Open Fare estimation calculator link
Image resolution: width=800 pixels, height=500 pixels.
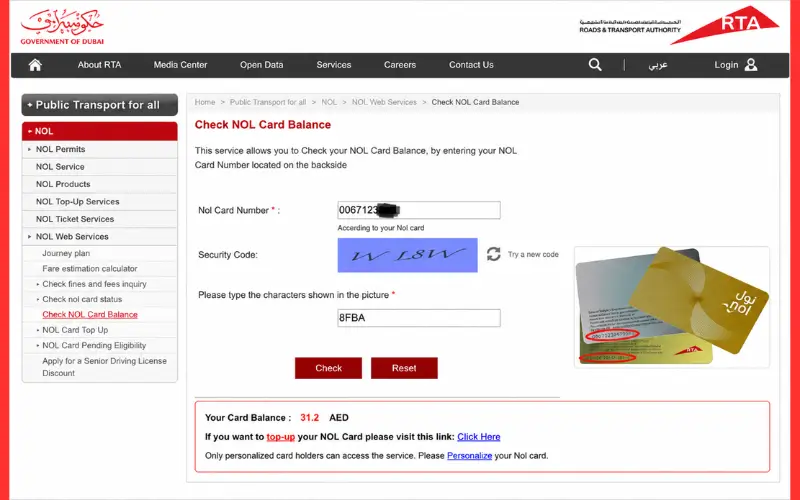coord(90,268)
